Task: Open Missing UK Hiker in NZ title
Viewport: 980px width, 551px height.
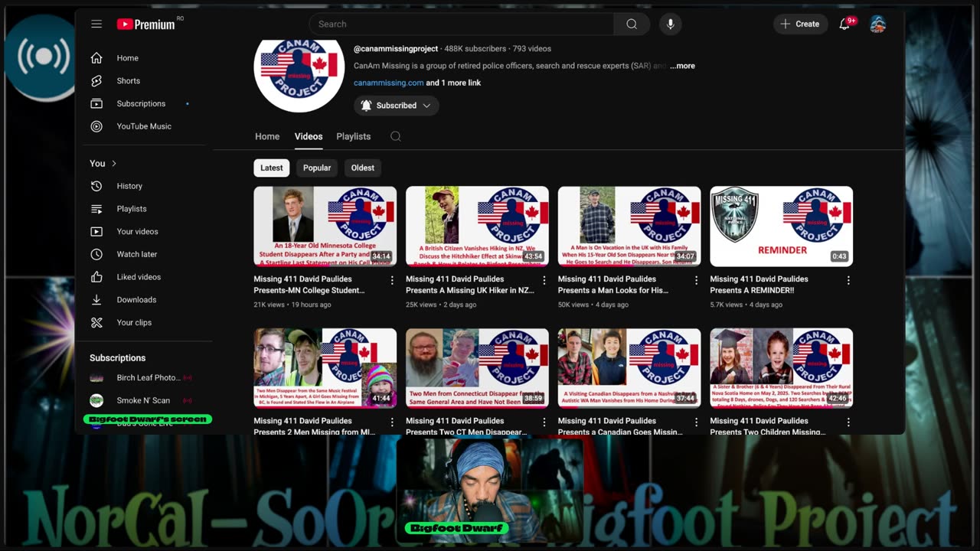Action: click(470, 285)
